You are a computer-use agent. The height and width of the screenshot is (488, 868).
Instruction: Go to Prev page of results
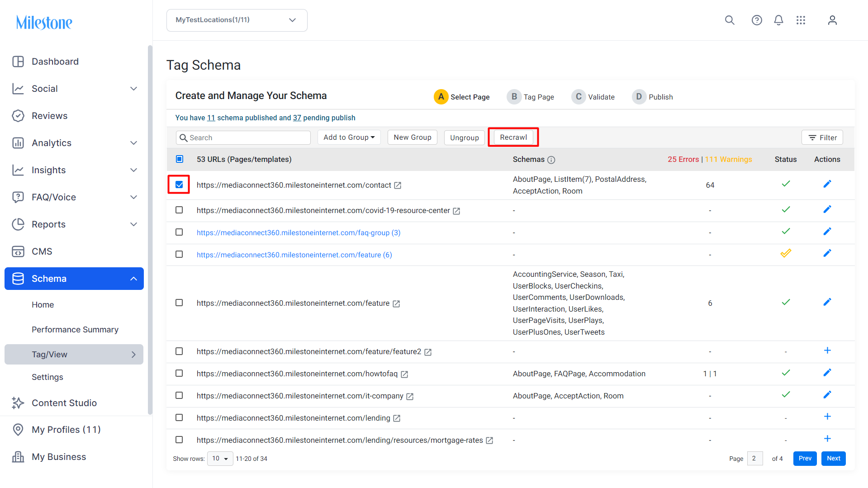805,459
